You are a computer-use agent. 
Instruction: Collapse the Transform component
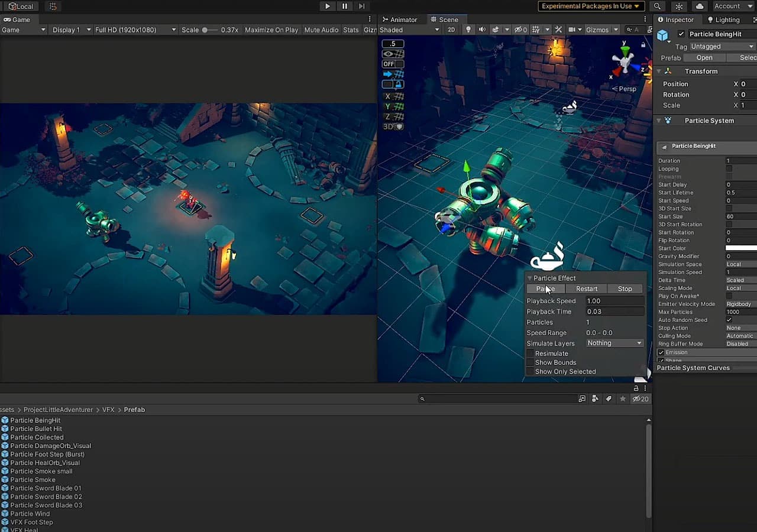click(x=659, y=71)
